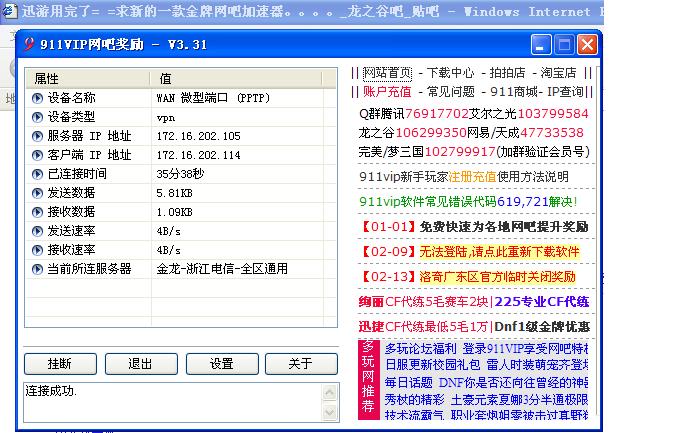Click the IP查询 link

(565, 91)
